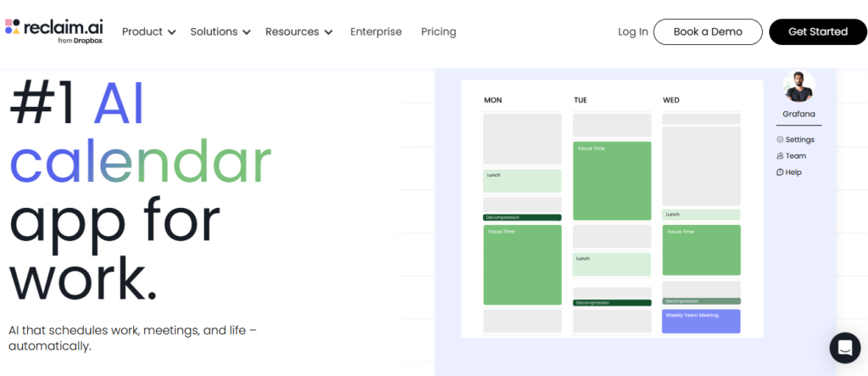Click Tuesday's Focus Time block
The height and width of the screenshot is (376, 868).
pos(612,181)
